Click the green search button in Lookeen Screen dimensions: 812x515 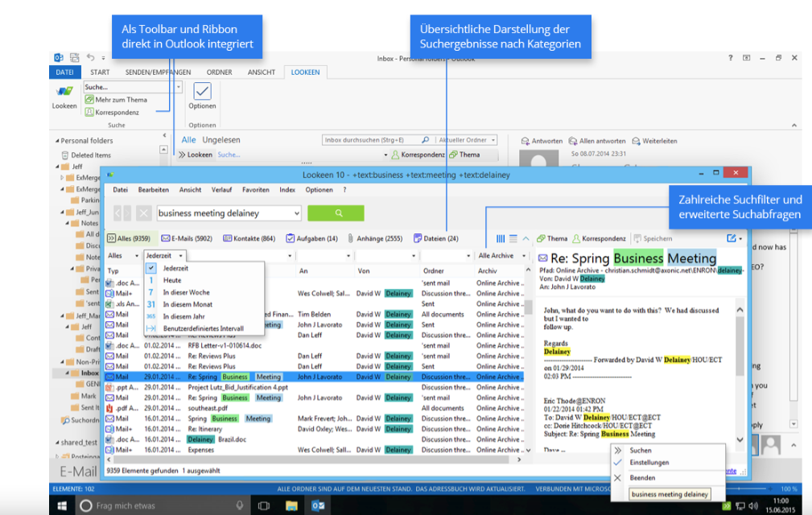[x=336, y=213]
